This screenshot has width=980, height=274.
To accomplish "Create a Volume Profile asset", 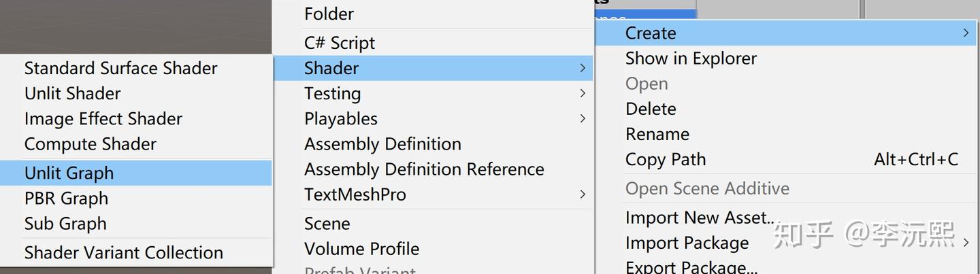I will (x=361, y=249).
